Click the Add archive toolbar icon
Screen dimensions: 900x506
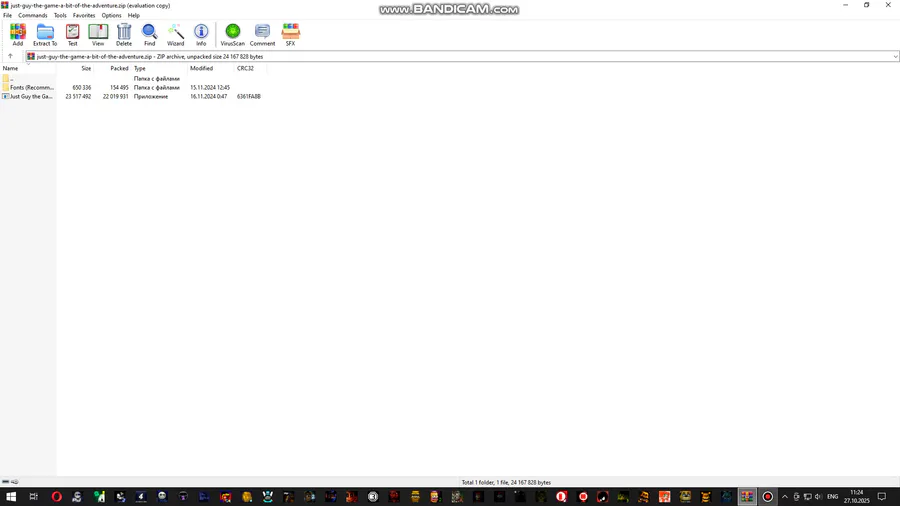(x=18, y=34)
